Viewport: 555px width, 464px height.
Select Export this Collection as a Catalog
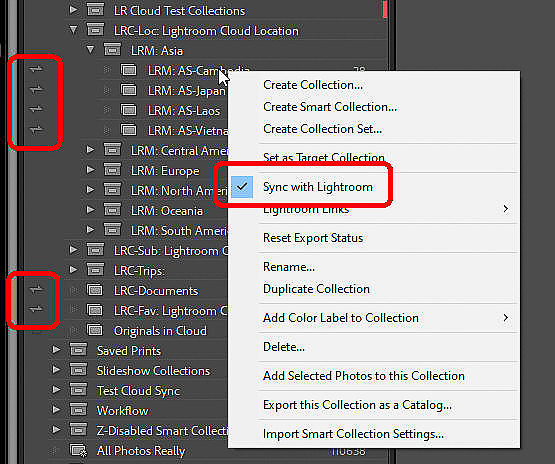point(357,405)
